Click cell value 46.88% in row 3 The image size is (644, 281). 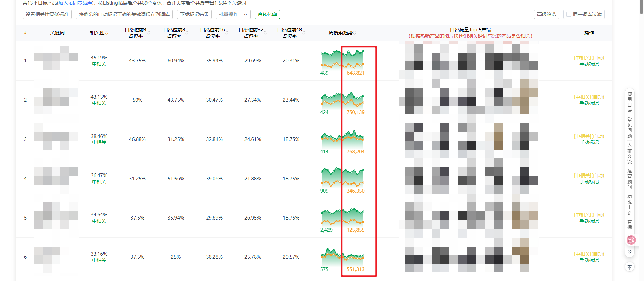(x=137, y=139)
